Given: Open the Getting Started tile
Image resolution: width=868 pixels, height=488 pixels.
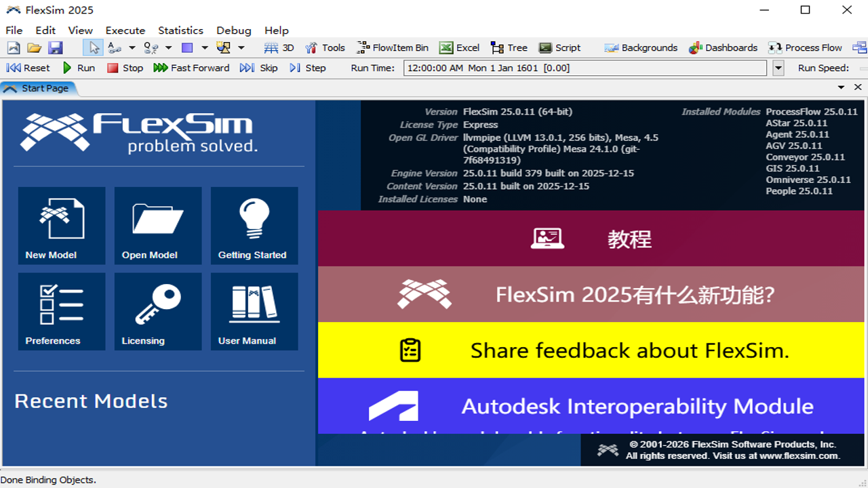Looking at the screenshot, I should [x=254, y=226].
